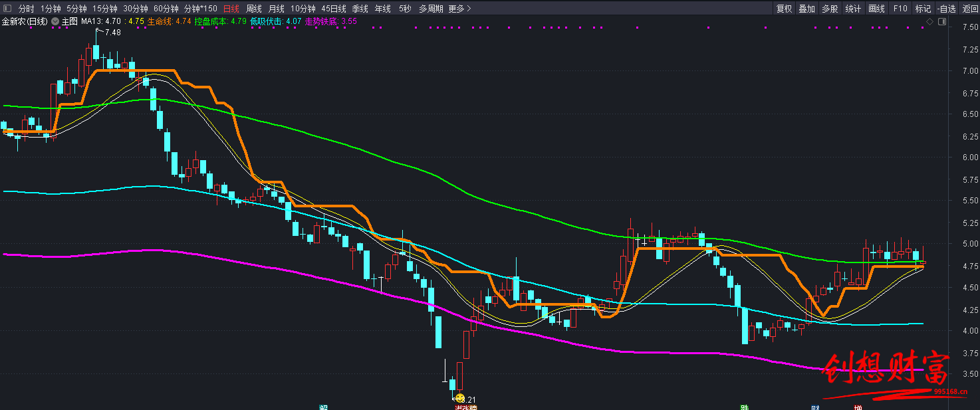Click the 5.00 price axis label
The width and height of the screenshot is (980, 410).
pos(970,244)
